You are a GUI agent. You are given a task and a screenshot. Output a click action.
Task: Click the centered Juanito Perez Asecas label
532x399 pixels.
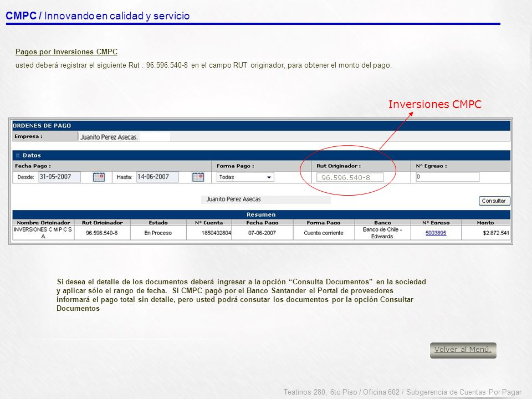pos(233,199)
